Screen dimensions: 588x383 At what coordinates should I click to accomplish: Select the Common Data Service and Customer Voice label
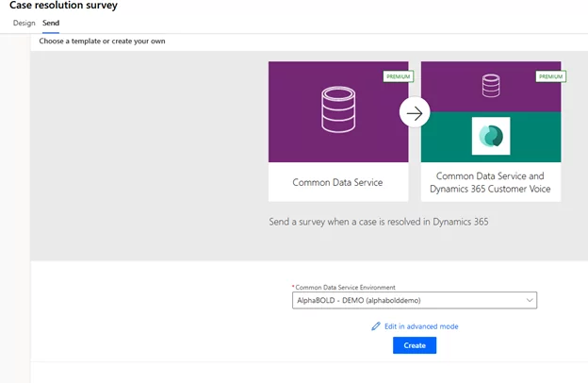coord(490,182)
